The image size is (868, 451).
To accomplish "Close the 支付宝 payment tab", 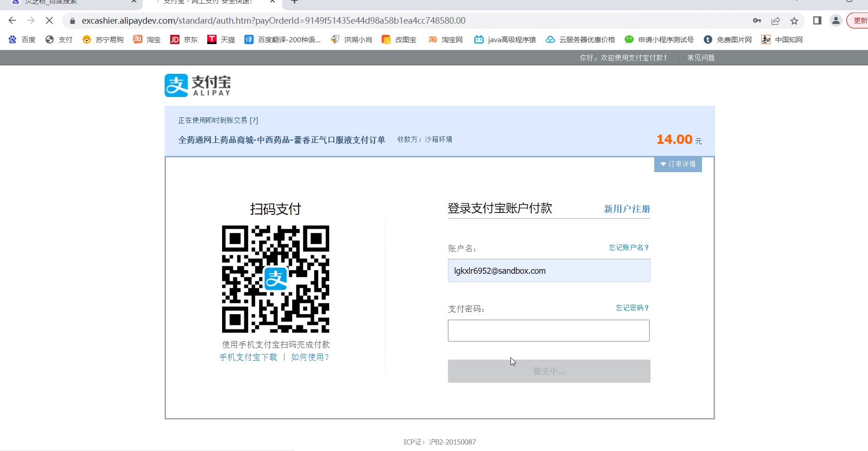I will [x=273, y=2].
